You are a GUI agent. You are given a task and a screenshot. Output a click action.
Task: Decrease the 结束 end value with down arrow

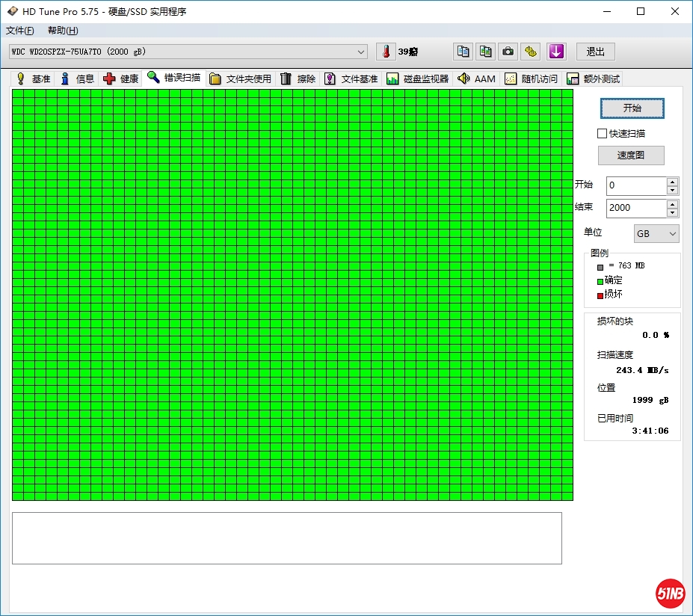click(x=672, y=212)
